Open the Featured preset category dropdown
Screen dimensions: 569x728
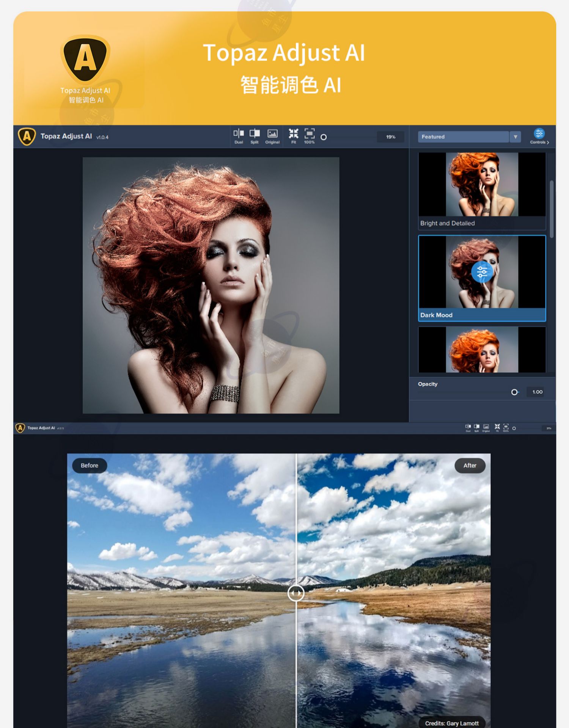(x=463, y=137)
